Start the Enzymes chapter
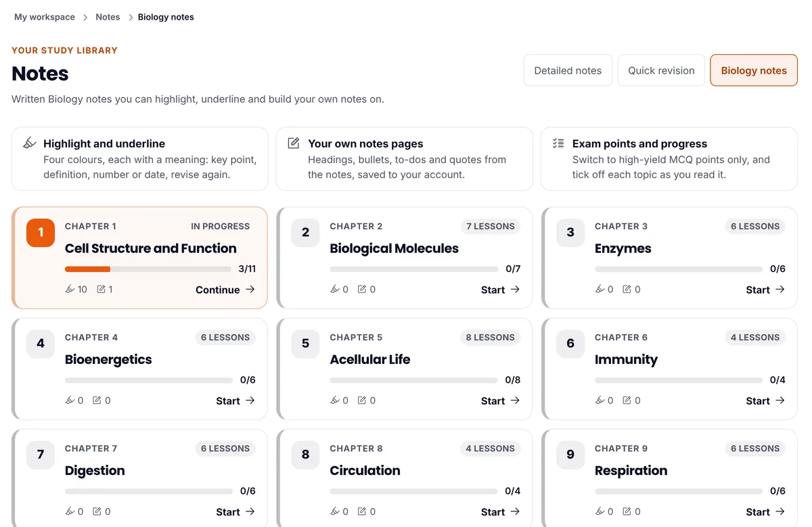This screenshot has width=812, height=527. click(765, 290)
